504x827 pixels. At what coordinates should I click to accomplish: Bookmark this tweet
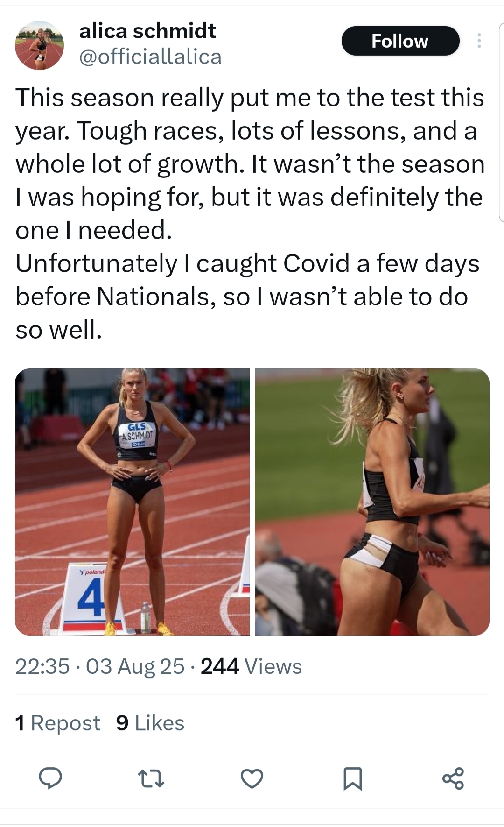pyautogui.click(x=352, y=778)
